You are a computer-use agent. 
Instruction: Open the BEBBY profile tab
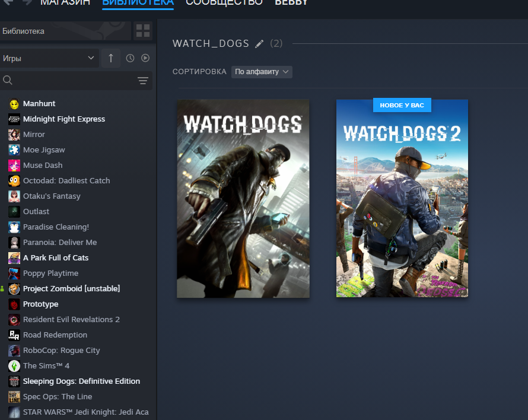click(291, 3)
